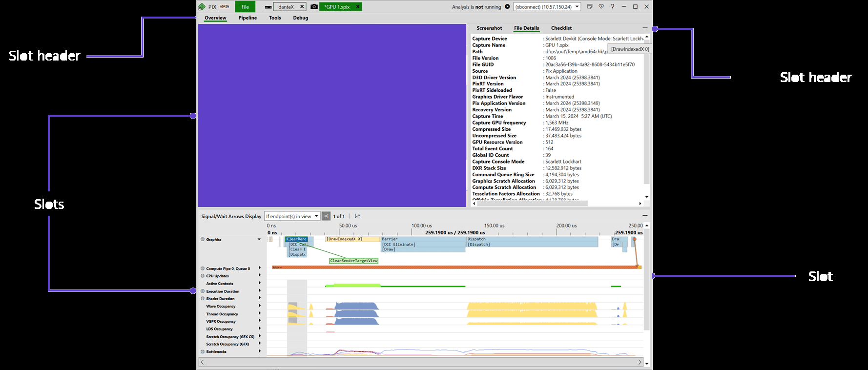Collapse the timeline panel with the minus icon
The width and height of the screenshot is (868, 370).
(x=645, y=215)
